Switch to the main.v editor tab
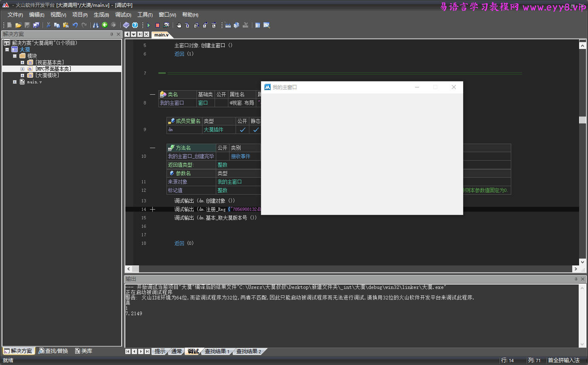 coord(162,35)
